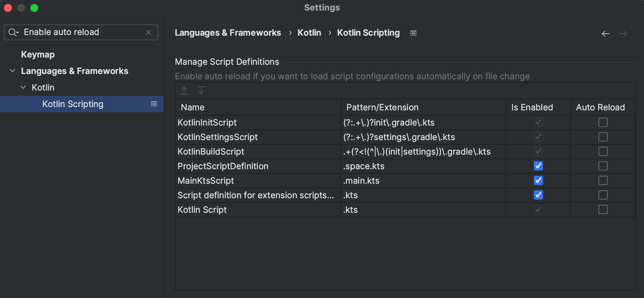Viewport: 644px width, 298px height.
Task: Move selected definition up
Action: 184,91
